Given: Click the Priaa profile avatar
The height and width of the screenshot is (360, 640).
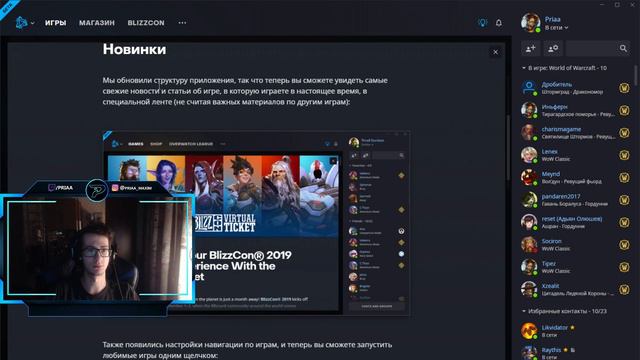Looking at the screenshot, I should pyautogui.click(x=530, y=22).
